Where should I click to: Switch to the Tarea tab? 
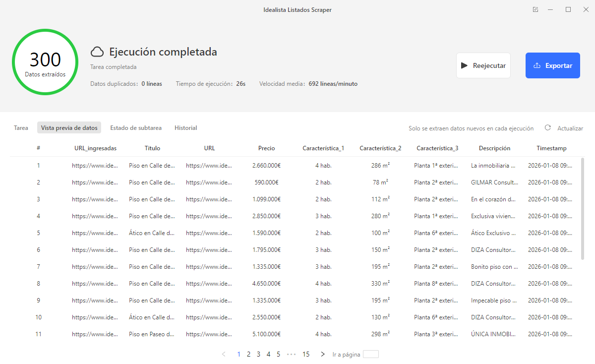[21, 128]
